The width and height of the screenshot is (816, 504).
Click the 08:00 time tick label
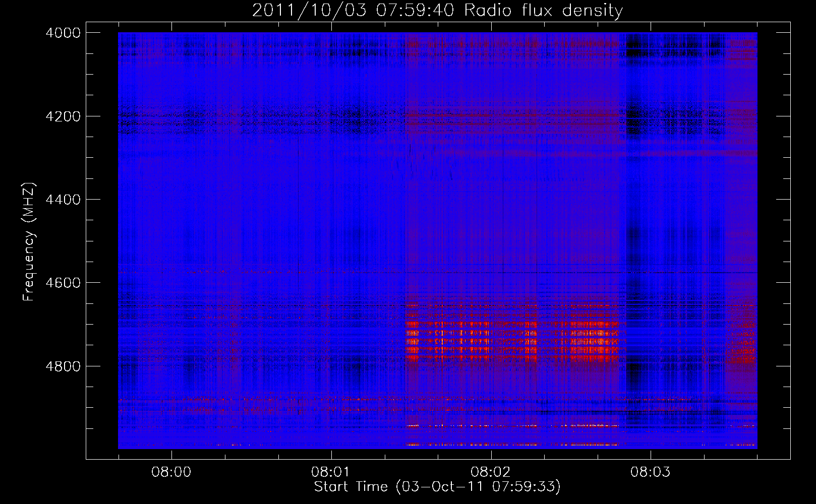(x=171, y=472)
